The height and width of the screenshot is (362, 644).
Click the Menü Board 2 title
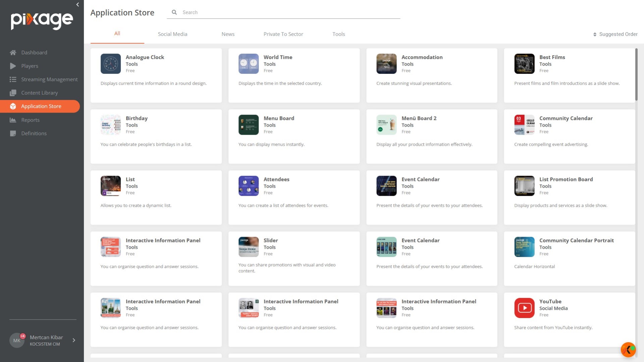pyautogui.click(x=419, y=118)
